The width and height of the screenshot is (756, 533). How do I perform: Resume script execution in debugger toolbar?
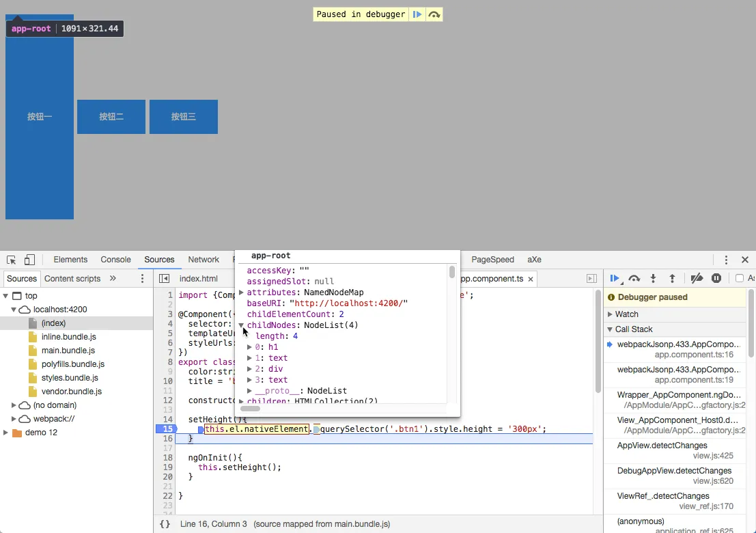point(615,278)
